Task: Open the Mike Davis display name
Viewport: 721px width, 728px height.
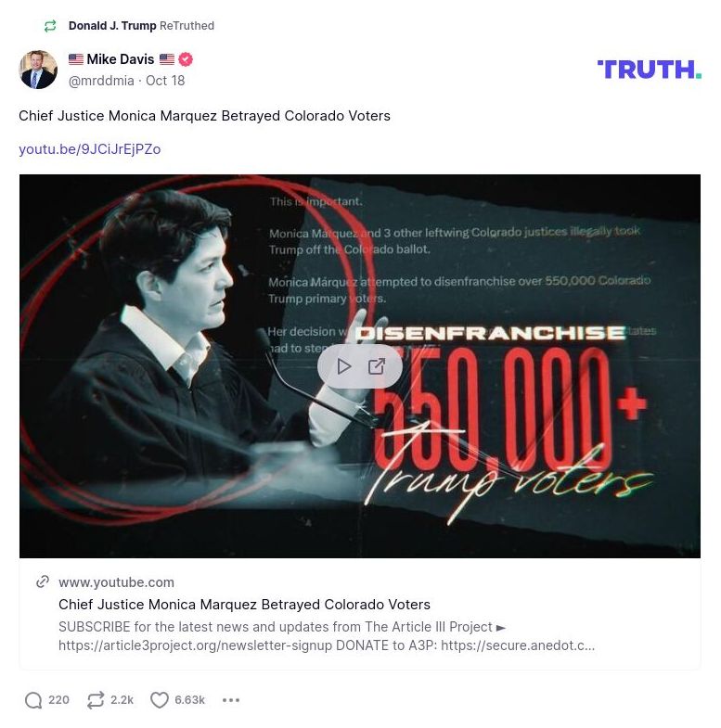Action: (121, 59)
